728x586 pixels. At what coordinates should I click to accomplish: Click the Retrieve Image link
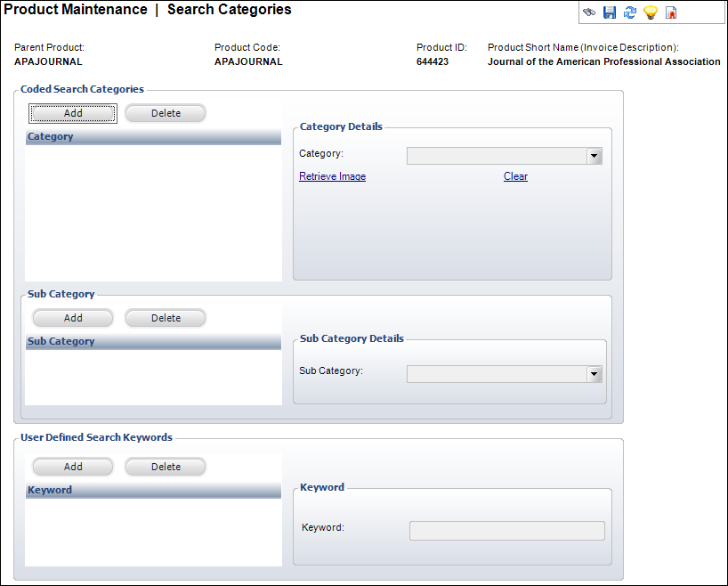[x=333, y=176]
